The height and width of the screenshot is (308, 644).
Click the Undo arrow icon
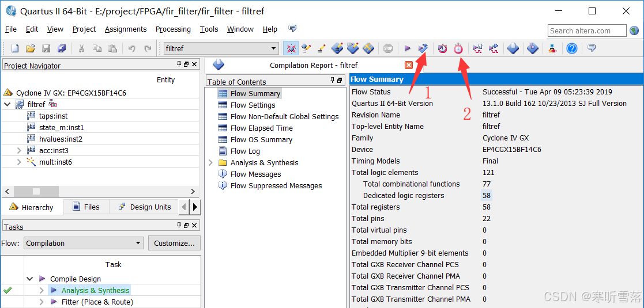coord(132,48)
